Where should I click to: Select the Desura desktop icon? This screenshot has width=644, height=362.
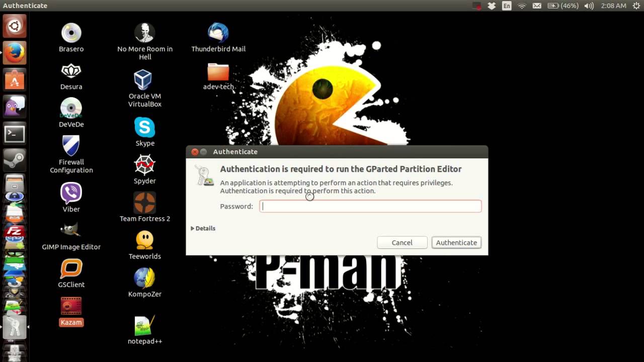71,76
